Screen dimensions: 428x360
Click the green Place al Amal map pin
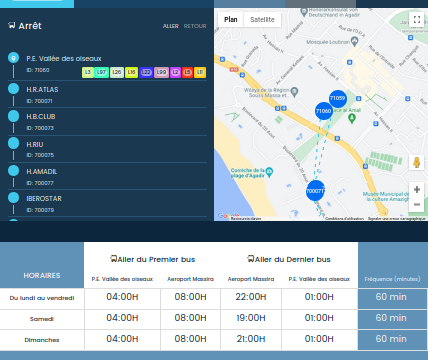point(352,118)
